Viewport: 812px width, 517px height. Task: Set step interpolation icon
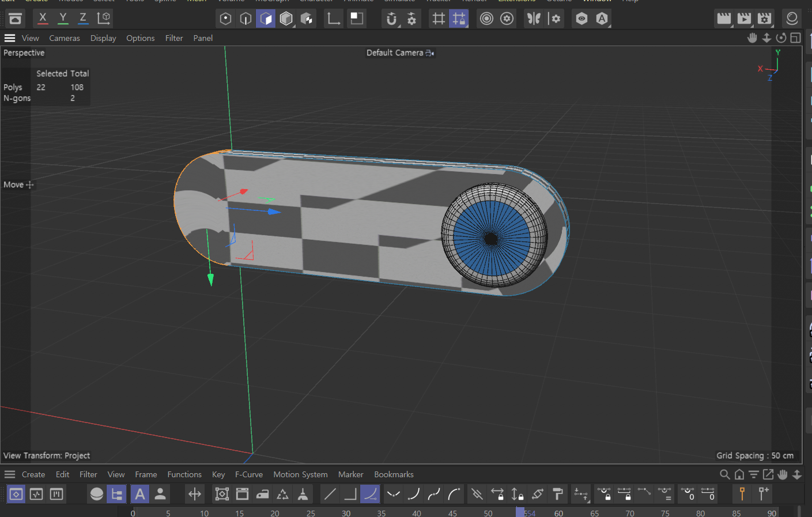coord(350,494)
